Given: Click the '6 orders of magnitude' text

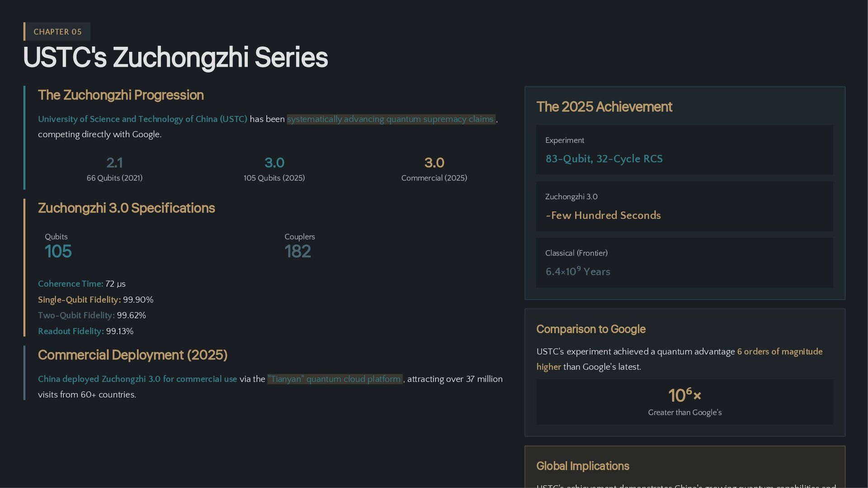Looking at the screenshot, I should click(x=779, y=352).
